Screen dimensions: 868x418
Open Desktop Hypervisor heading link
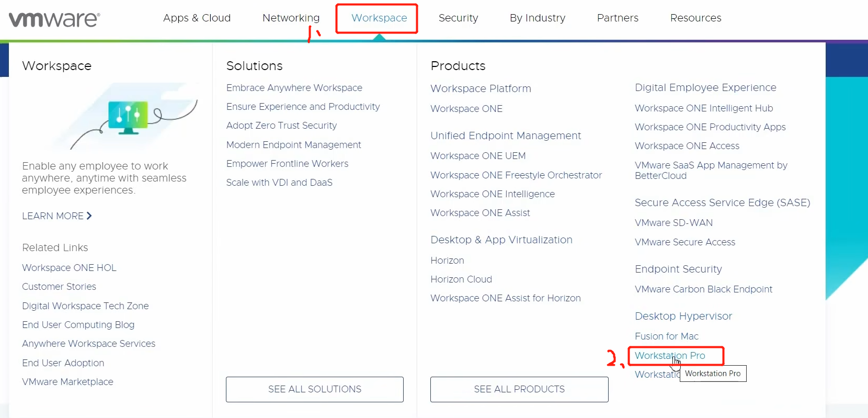point(683,316)
